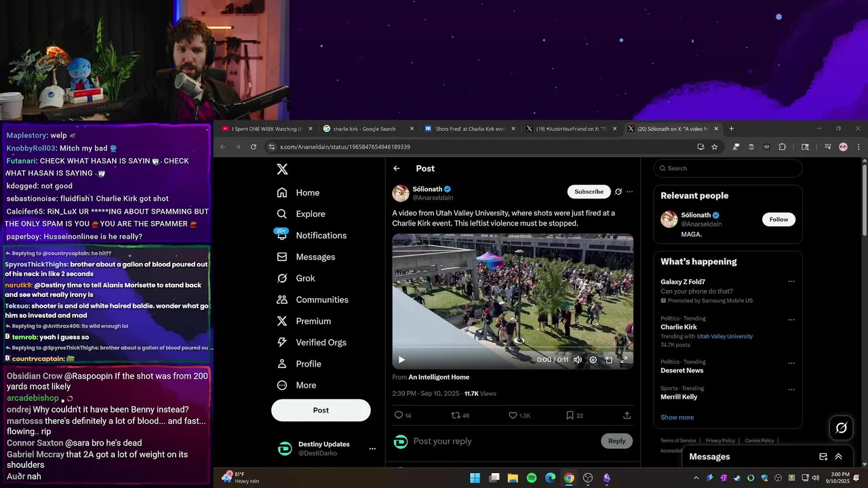Go back using the Post header arrow
This screenshot has width=868, height=488.
pos(397,169)
